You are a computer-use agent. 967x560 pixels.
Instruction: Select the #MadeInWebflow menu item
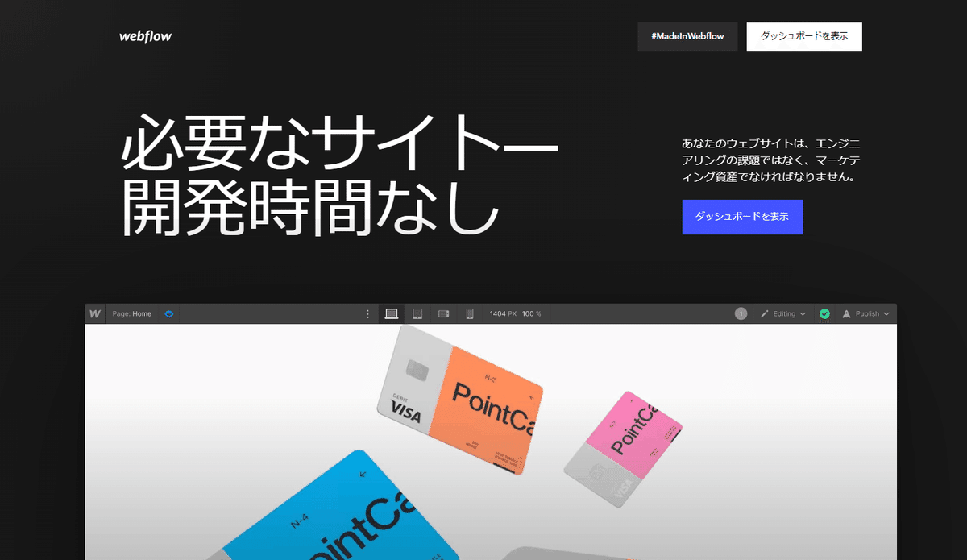coord(687,36)
